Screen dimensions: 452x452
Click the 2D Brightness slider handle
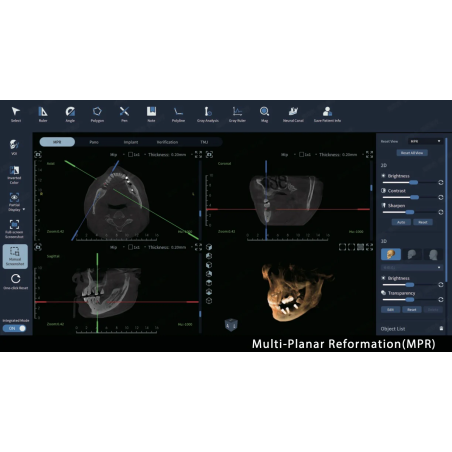(x=413, y=183)
